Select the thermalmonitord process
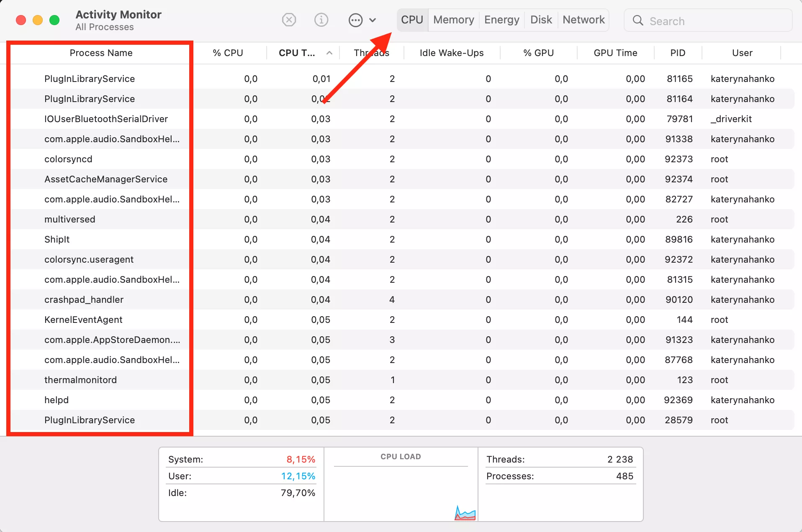The image size is (802, 532). pos(401,380)
